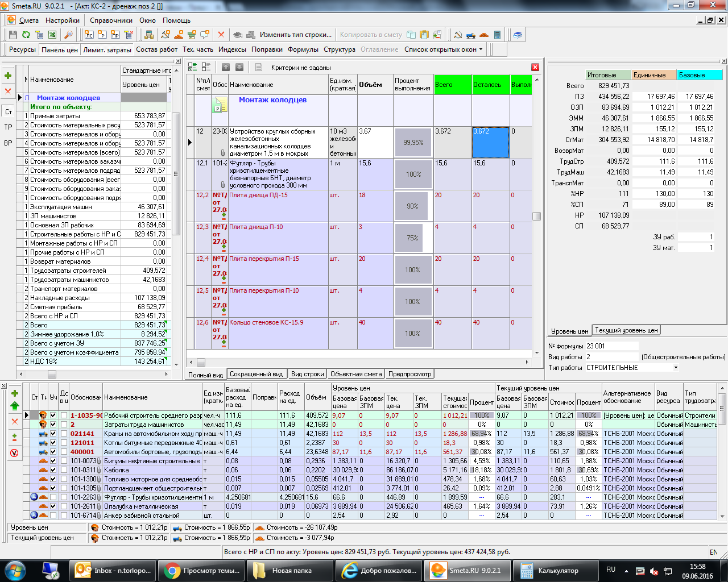Switch to the Текущий уровень цен tab
The width and height of the screenshot is (728, 582).
pyautogui.click(x=626, y=330)
